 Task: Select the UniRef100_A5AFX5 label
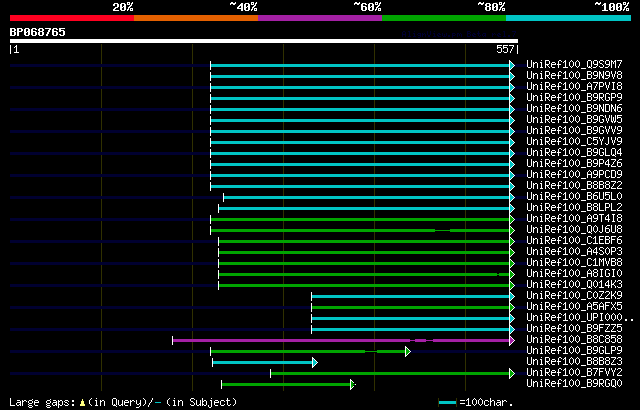(x=574, y=307)
